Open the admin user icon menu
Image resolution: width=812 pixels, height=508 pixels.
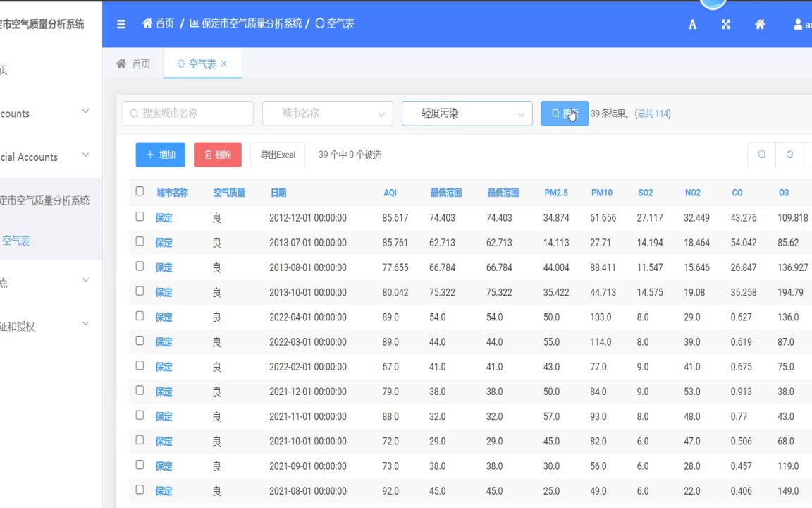coord(796,24)
